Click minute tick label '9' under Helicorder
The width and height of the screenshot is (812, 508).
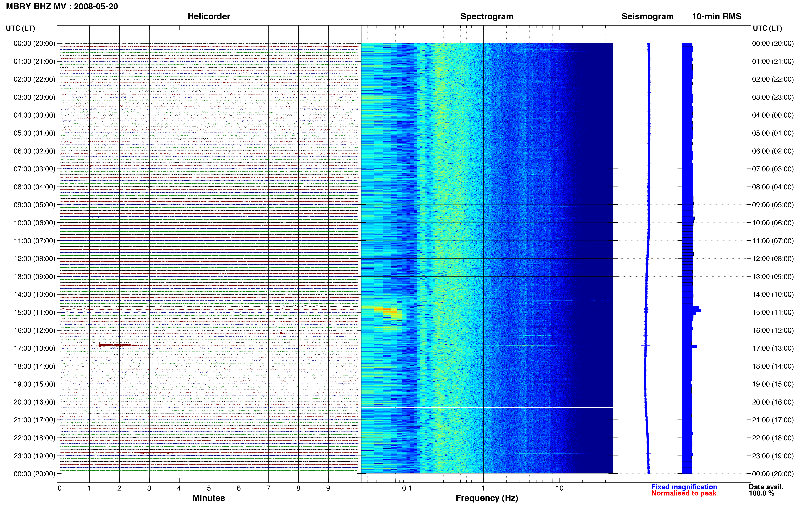click(x=328, y=488)
